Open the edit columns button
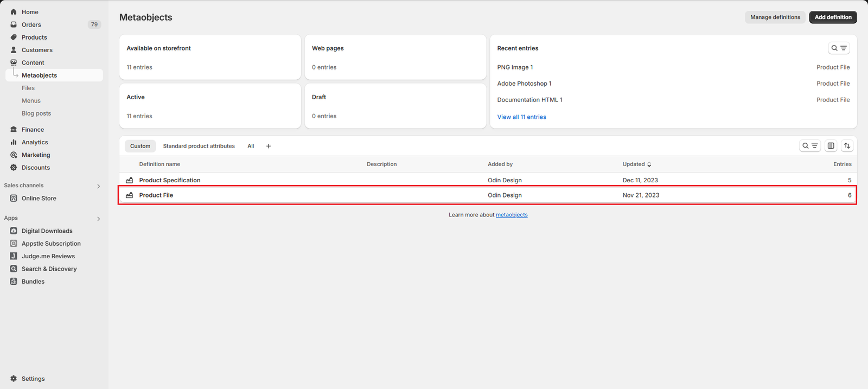 coord(831,146)
